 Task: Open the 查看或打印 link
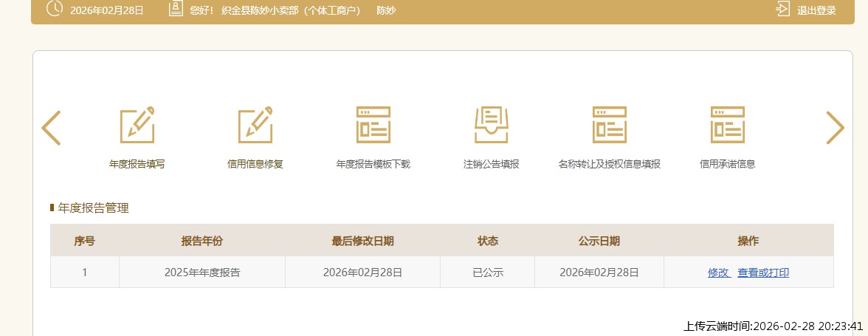coord(763,272)
